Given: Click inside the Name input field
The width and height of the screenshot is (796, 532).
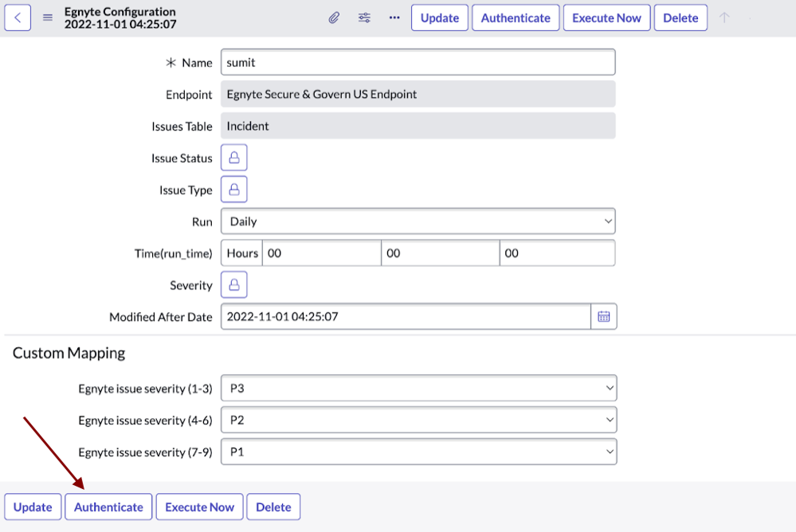Looking at the screenshot, I should (418, 61).
